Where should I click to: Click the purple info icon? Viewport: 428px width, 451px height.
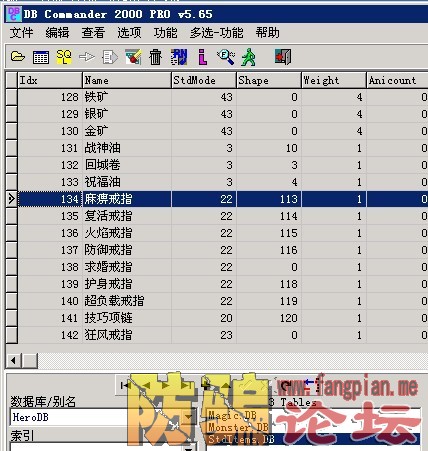pos(202,57)
